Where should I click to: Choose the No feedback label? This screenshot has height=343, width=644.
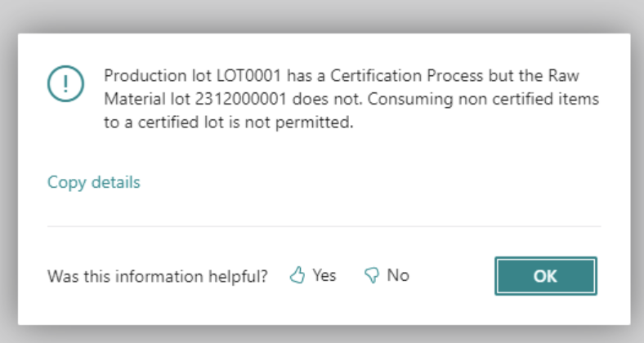click(398, 275)
